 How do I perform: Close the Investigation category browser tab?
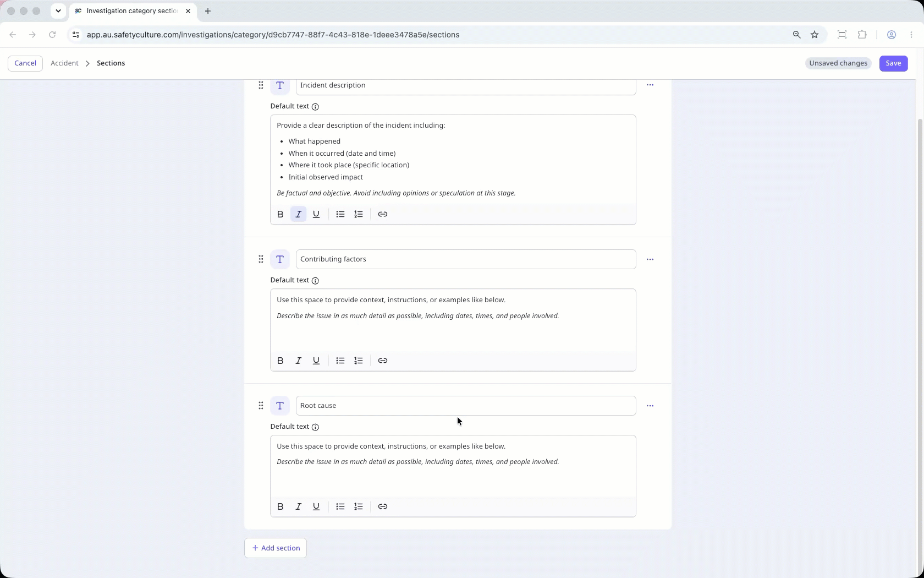point(188,11)
